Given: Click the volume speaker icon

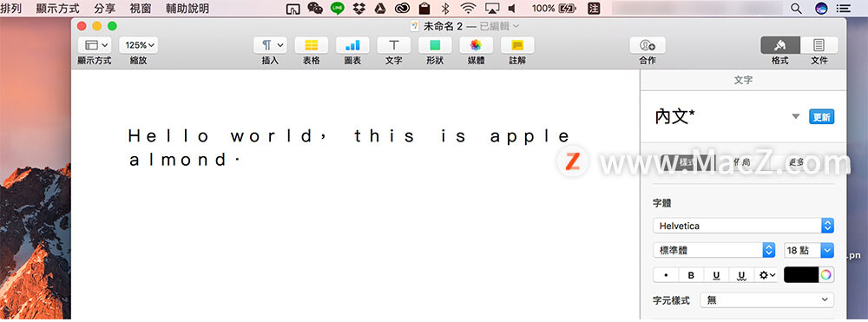Looking at the screenshot, I should (512, 9).
